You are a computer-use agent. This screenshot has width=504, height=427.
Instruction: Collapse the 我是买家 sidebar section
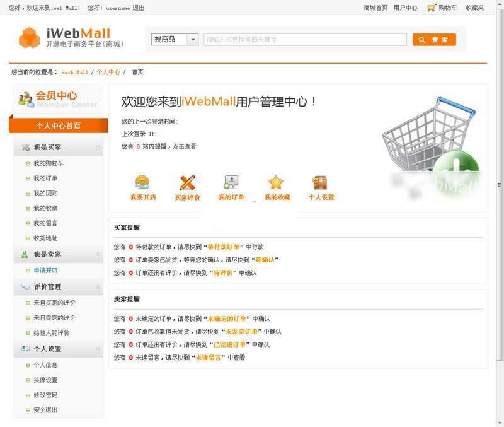click(98, 148)
